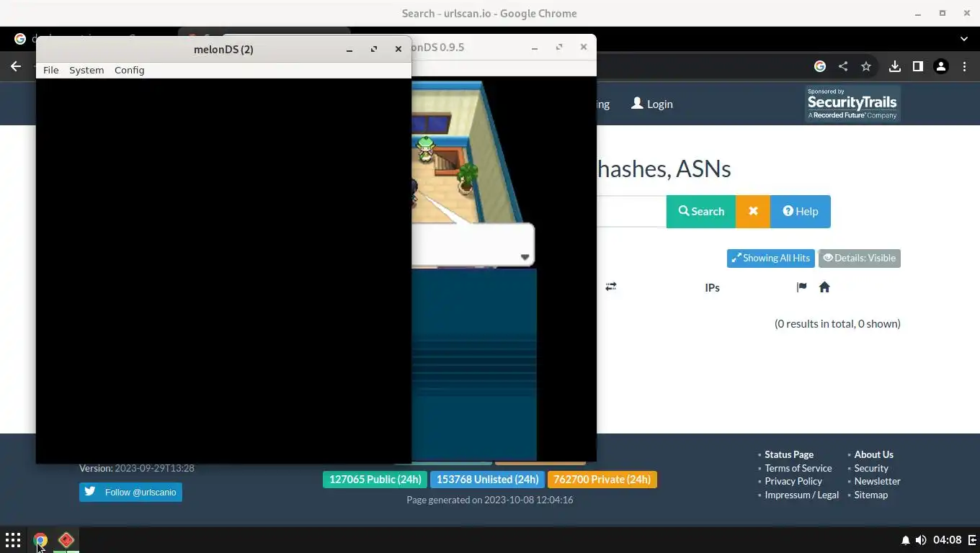
Task: Open the File menu in melonDS (2)
Action: 50,70
